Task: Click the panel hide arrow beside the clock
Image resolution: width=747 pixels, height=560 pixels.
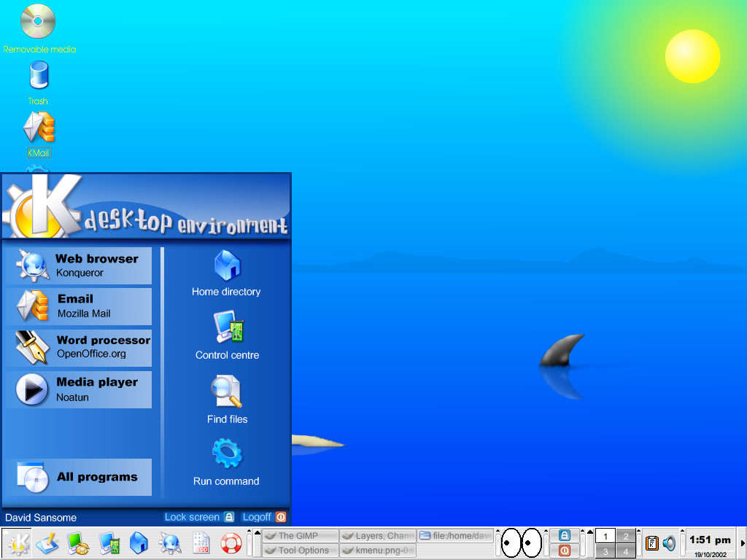Action: [x=742, y=543]
